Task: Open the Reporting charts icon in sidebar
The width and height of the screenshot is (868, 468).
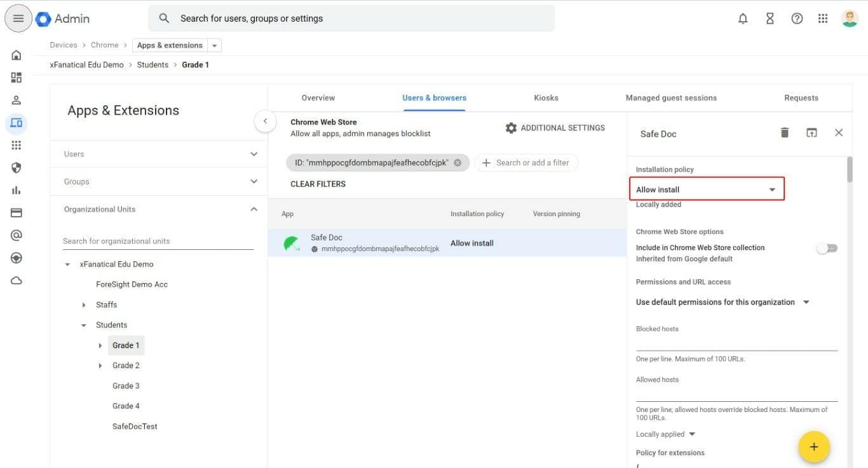Action: pyautogui.click(x=17, y=189)
